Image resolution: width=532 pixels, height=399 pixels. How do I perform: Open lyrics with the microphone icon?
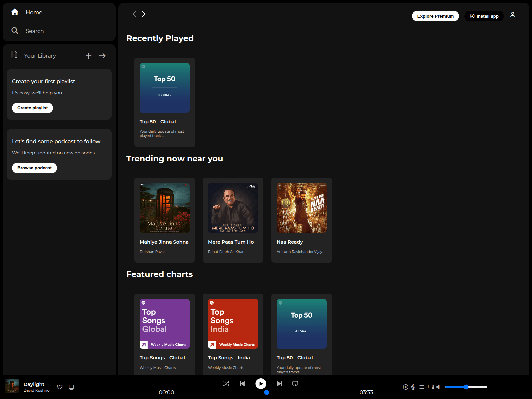[x=413, y=387]
